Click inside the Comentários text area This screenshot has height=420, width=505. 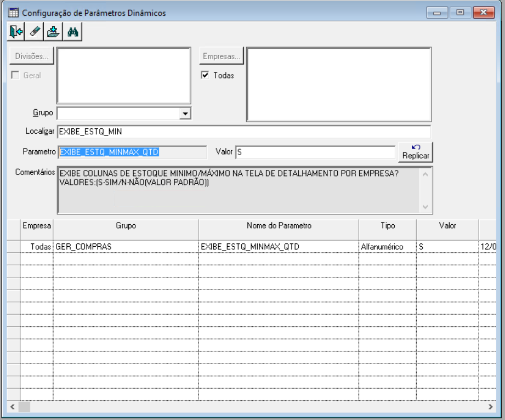(x=239, y=190)
